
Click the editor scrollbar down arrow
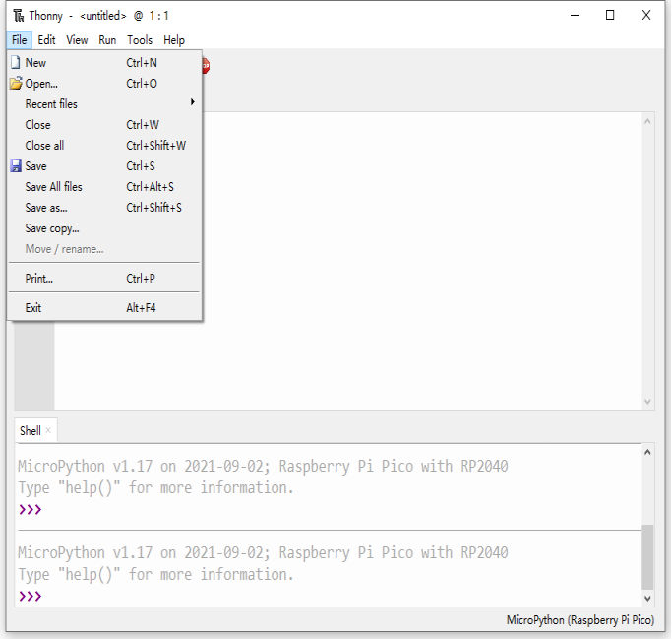[647, 402]
